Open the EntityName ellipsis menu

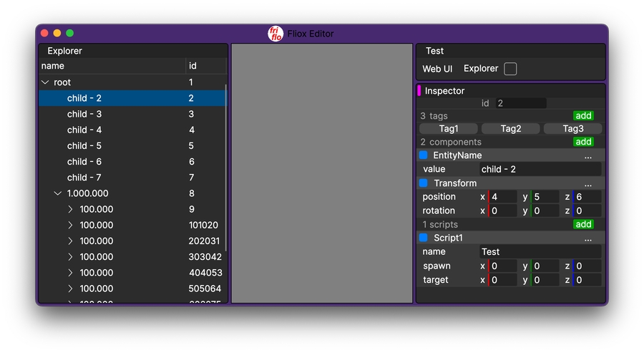(x=587, y=155)
